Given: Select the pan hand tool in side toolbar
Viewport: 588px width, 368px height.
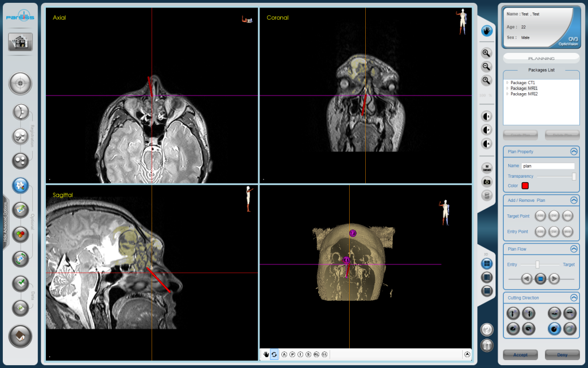Looking at the screenshot, I should 487,31.
